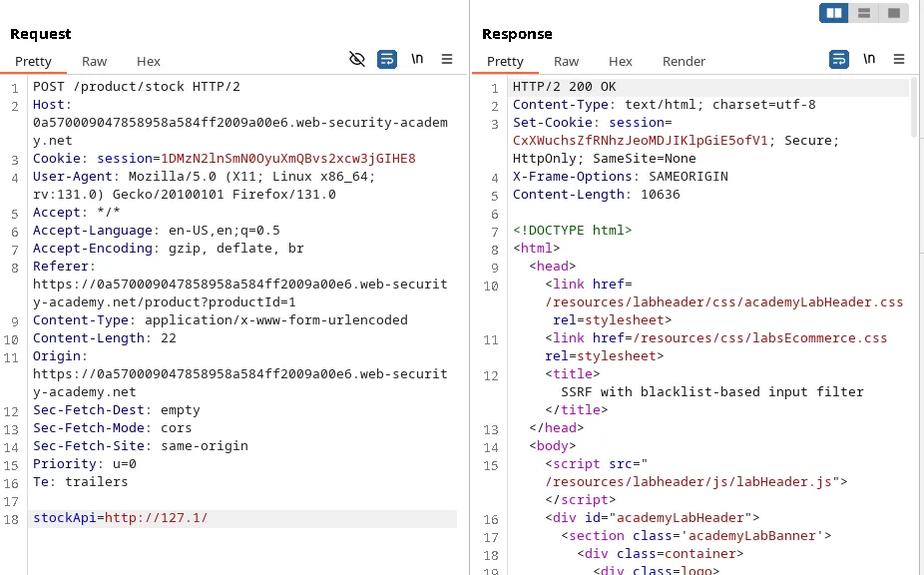Click the Referer URL in Request
The image size is (924, 575).
click(239, 293)
